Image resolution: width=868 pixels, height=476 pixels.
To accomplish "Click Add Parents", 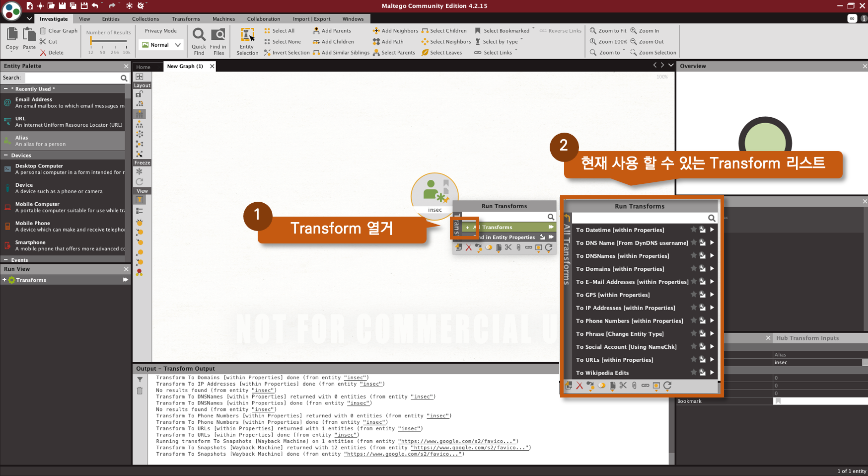I will click(332, 31).
